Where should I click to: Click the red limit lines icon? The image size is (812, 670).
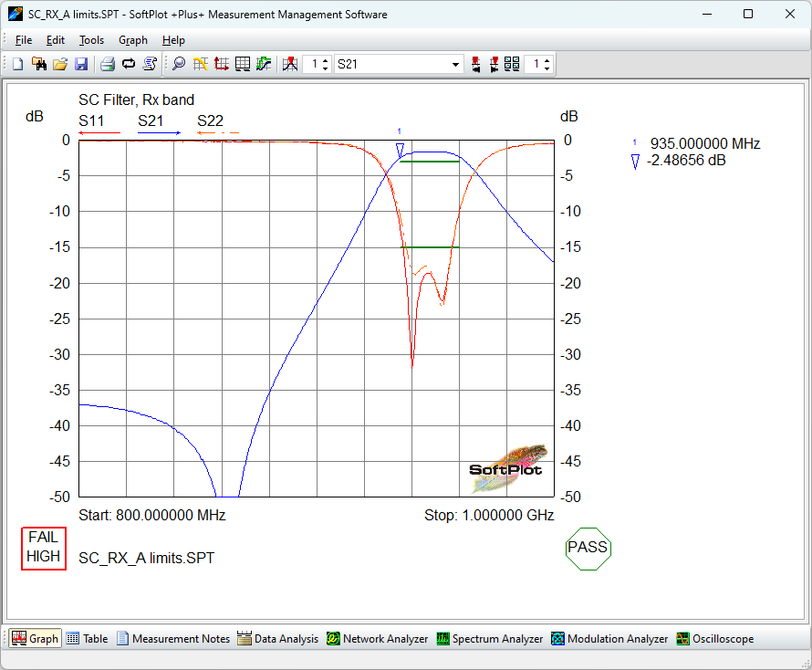point(222,64)
